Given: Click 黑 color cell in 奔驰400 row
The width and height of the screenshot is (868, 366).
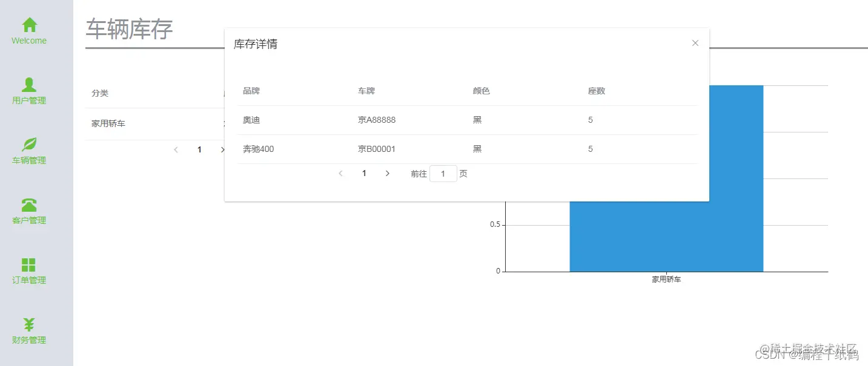Looking at the screenshot, I should (x=477, y=149).
